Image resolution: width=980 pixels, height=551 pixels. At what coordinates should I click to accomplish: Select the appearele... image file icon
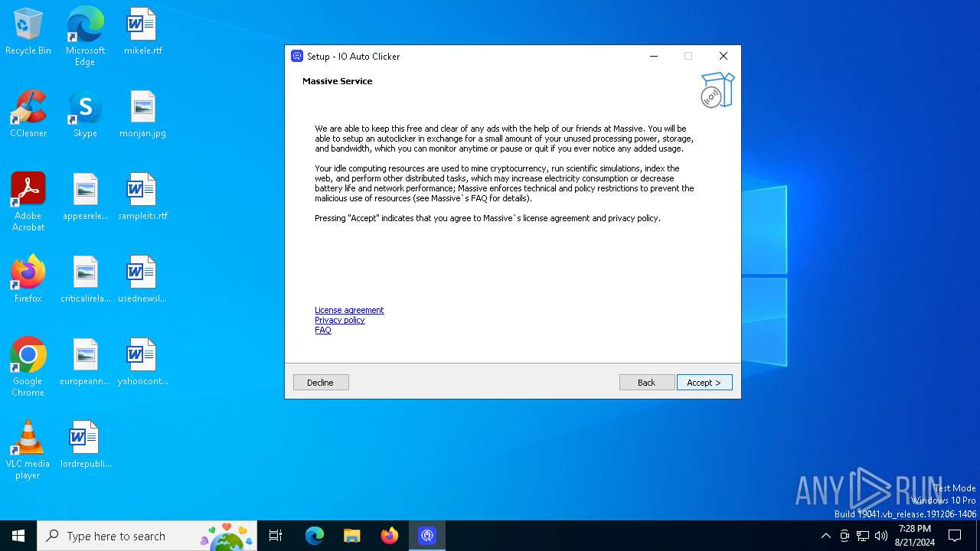(86, 197)
